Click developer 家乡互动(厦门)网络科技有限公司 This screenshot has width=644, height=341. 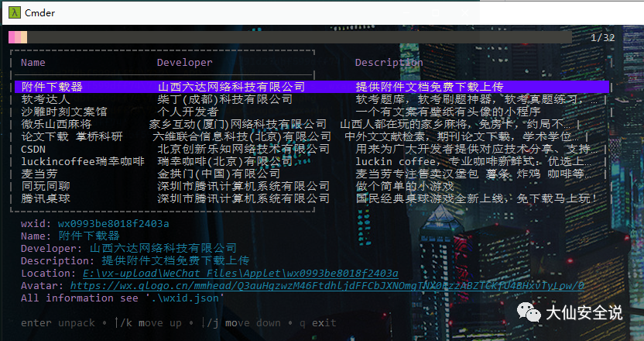(238, 124)
